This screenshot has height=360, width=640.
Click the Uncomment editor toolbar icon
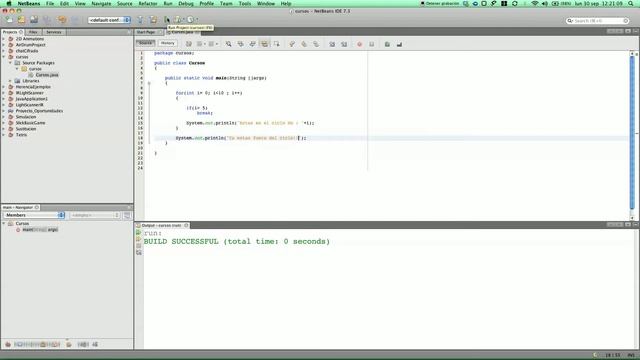(x=399, y=44)
